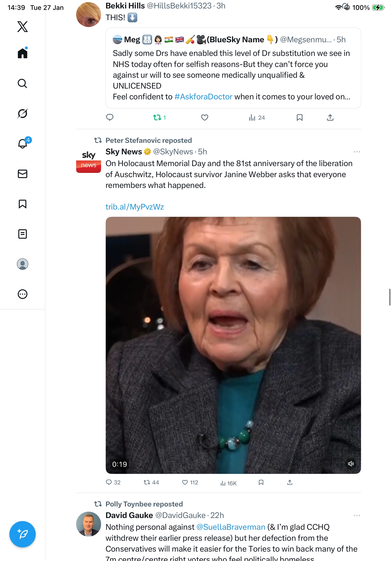Image resolution: width=392 pixels, height=561 pixels.
Task: Open your Profile page icon
Action: (23, 264)
